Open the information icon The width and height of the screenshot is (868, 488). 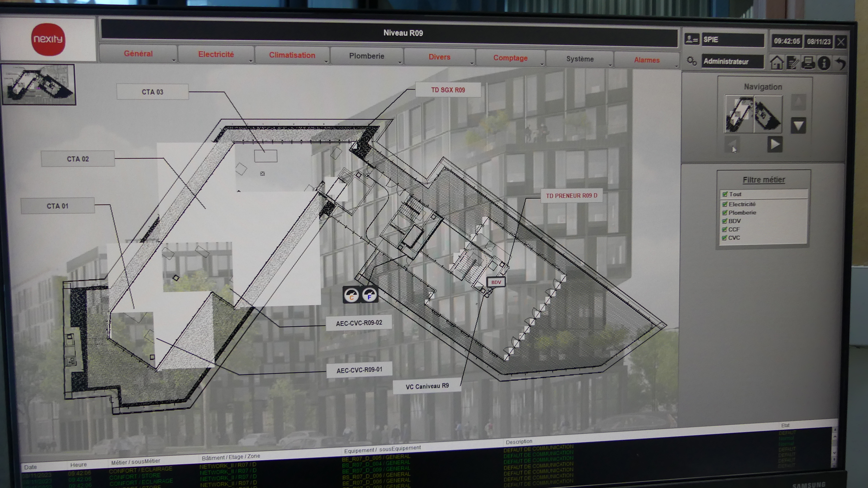[824, 63]
